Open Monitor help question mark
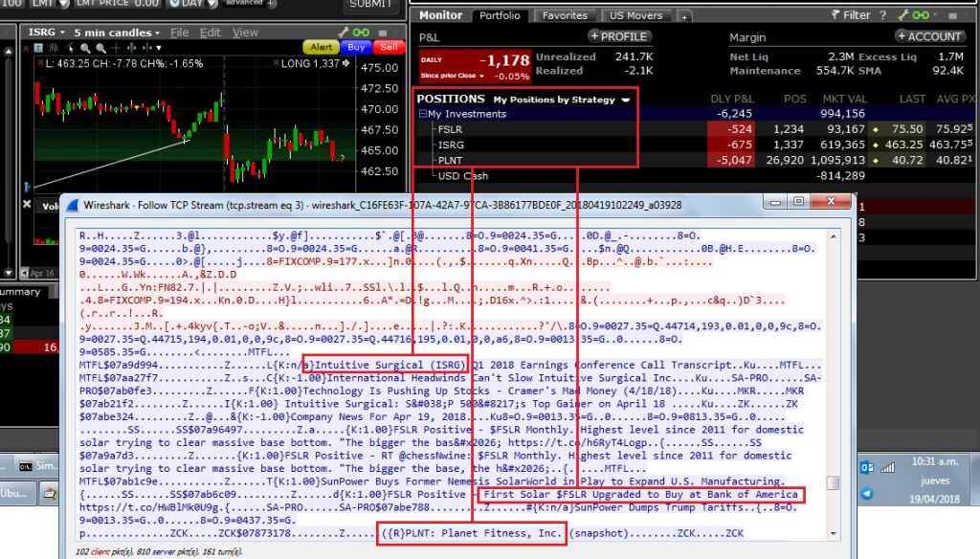This screenshot has width=980, height=559. [882, 15]
